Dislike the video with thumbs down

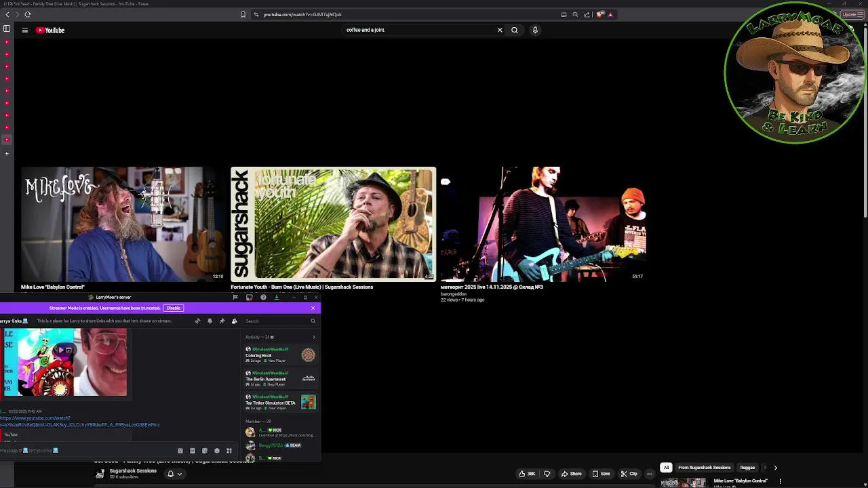tap(547, 474)
